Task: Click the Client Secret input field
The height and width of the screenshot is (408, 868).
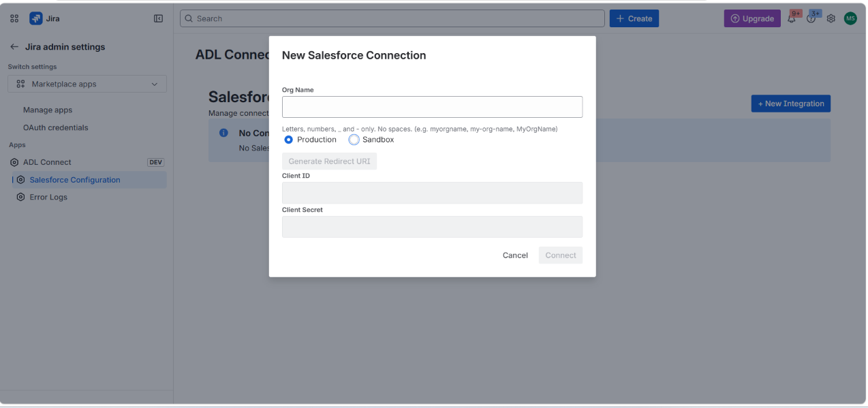Action: point(432,227)
